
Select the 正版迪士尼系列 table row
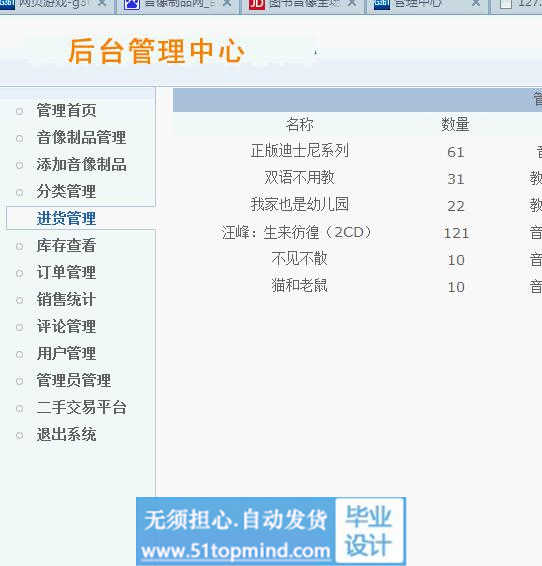(357, 151)
